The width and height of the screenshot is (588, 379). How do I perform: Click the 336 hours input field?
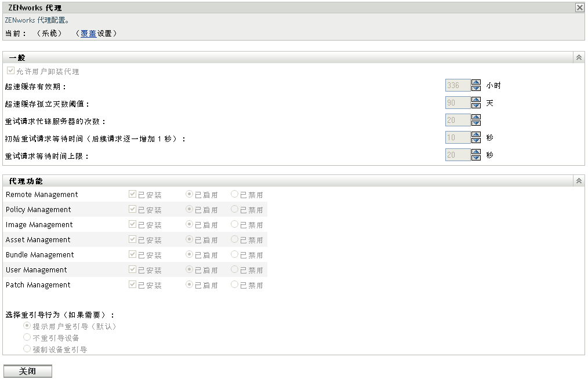click(457, 85)
